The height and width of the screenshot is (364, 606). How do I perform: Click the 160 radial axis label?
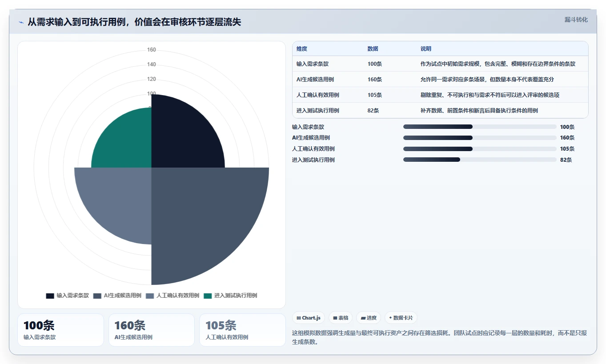(x=152, y=50)
